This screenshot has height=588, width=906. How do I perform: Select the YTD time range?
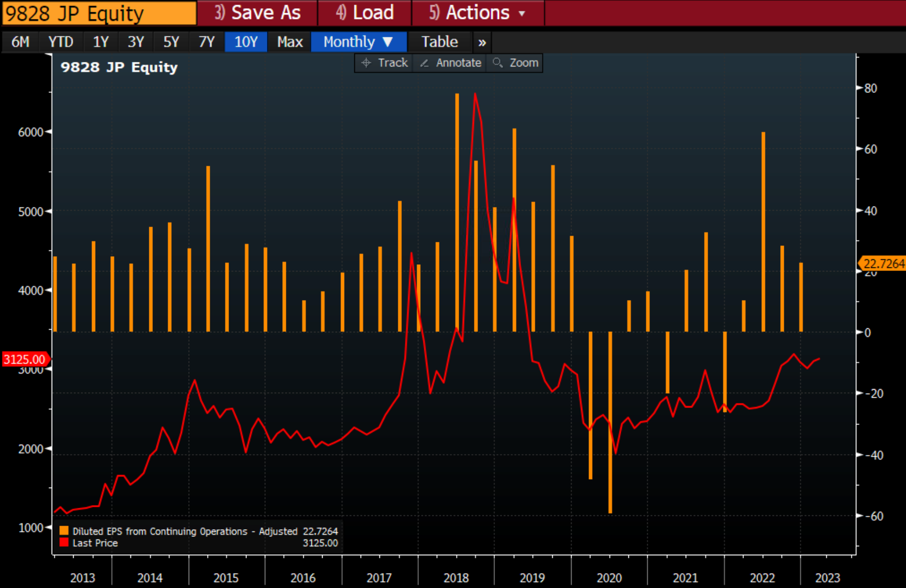pyautogui.click(x=60, y=42)
